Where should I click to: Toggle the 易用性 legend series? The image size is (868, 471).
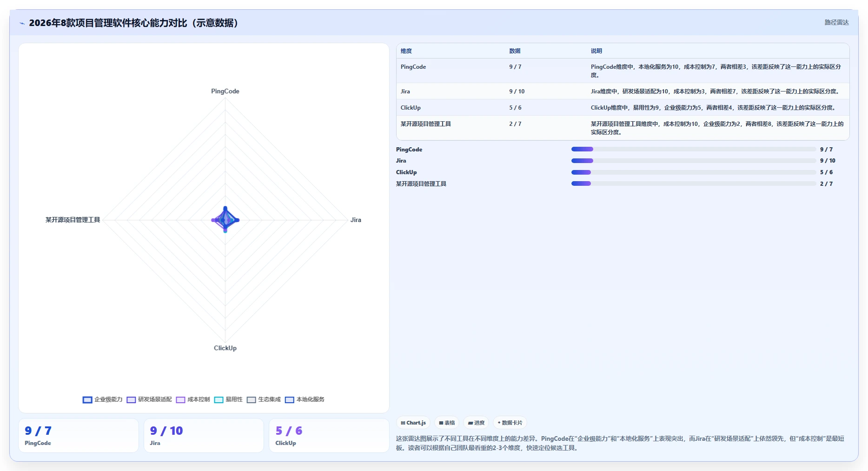[x=228, y=399]
